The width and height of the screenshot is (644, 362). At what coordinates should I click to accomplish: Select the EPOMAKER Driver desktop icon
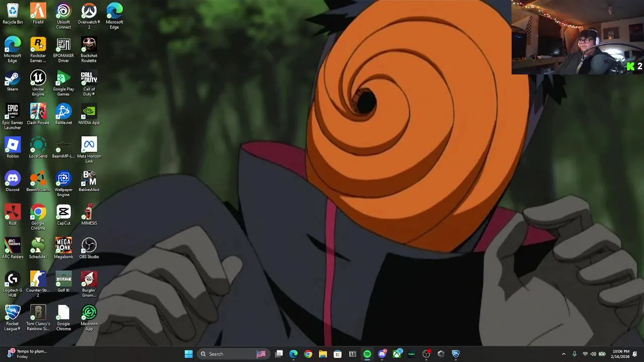(x=63, y=50)
